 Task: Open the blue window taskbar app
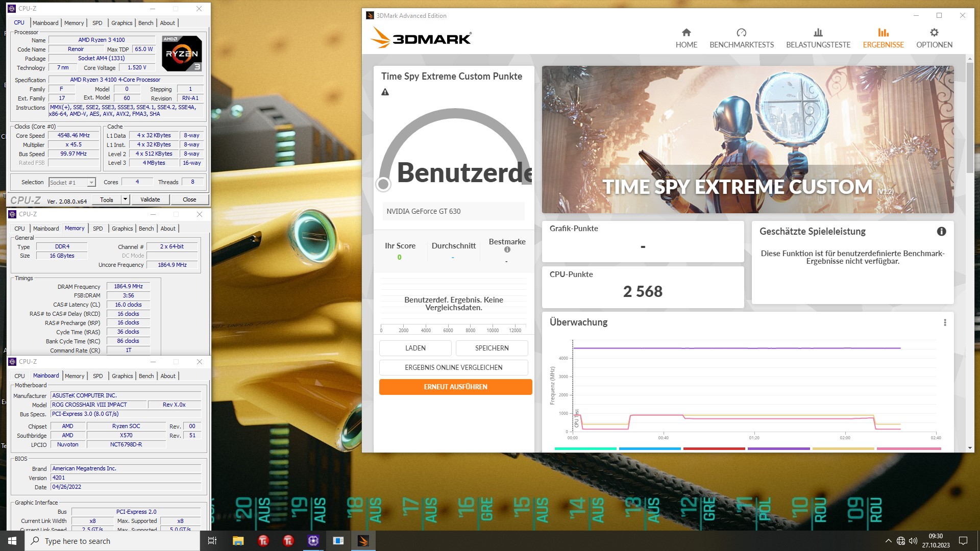tap(338, 541)
